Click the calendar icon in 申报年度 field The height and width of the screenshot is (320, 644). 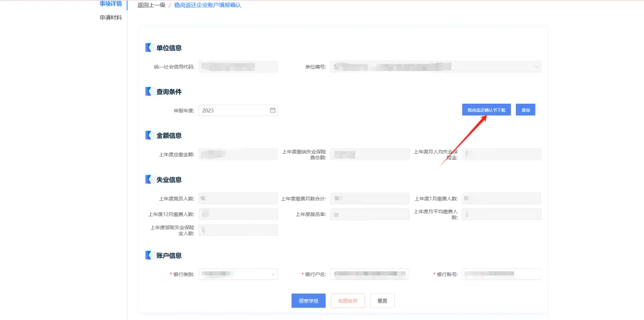(x=273, y=110)
